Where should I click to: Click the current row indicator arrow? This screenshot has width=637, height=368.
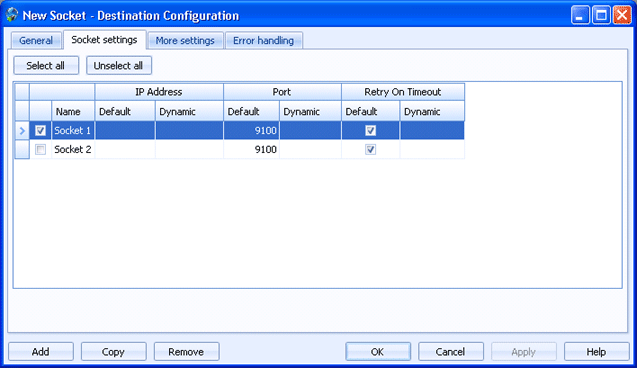[x=22, y=131]
